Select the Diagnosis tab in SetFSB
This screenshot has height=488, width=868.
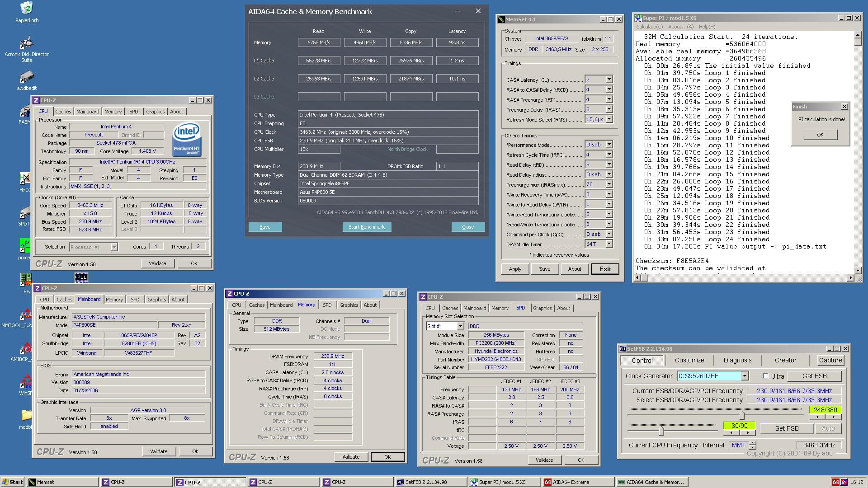tap(737, 360)
